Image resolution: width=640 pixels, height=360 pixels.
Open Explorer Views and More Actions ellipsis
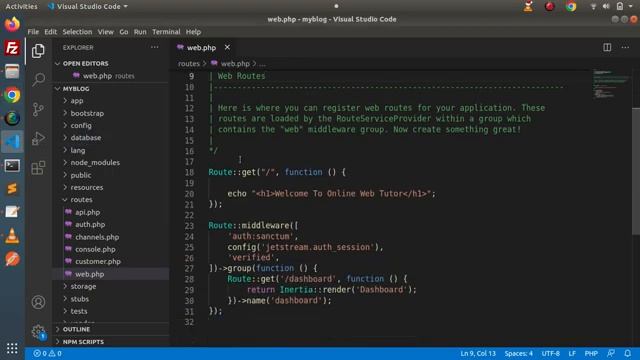coord(155,47)
